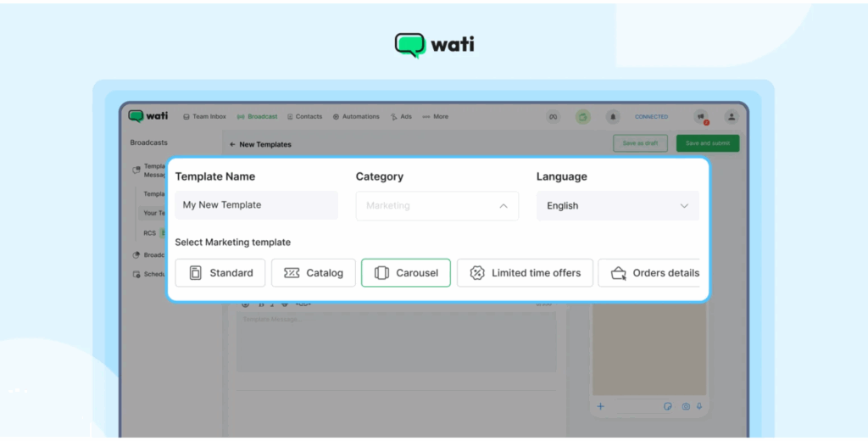The height and width of the screenshot is (441, 868).
Task: Open the Category dropdown showing Marketing
Action: (437, 205)
